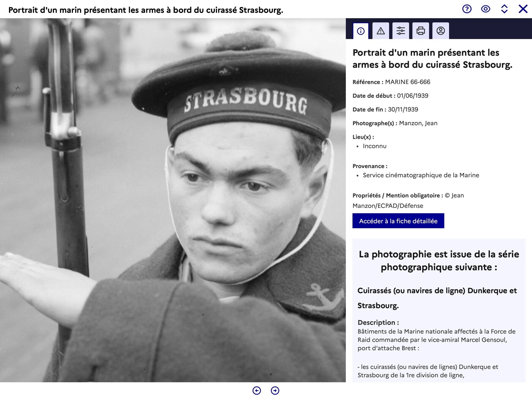The width and height of the screenshot is (532, 399).
Task: Open the warning triangle tab
Action: [381, 31]
